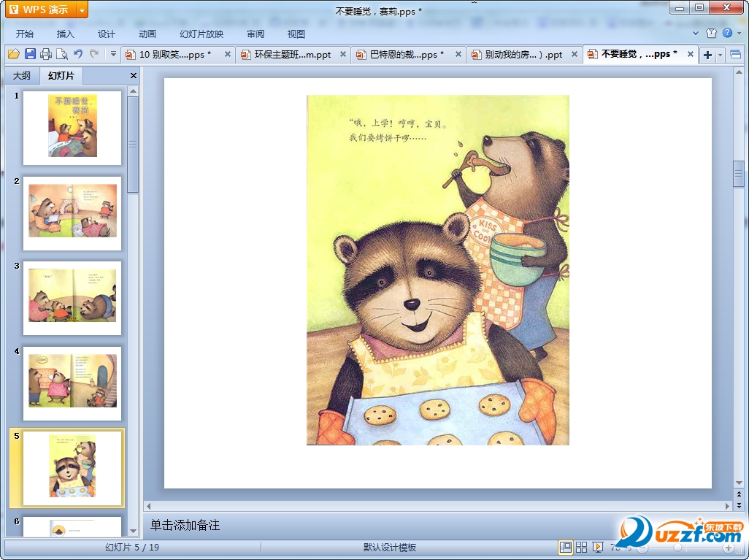
Task: Close the 10 别取笑 document tab
Action: (228, 55)
